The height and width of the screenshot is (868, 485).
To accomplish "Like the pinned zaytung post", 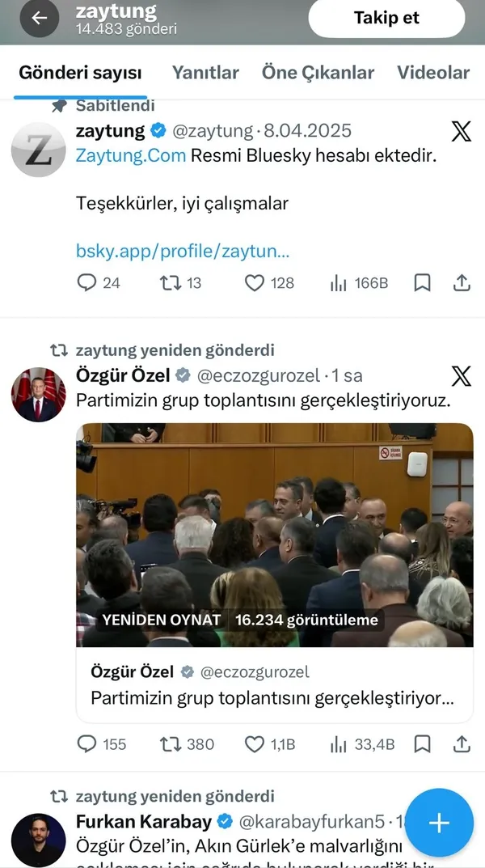I will coord(255,282).
